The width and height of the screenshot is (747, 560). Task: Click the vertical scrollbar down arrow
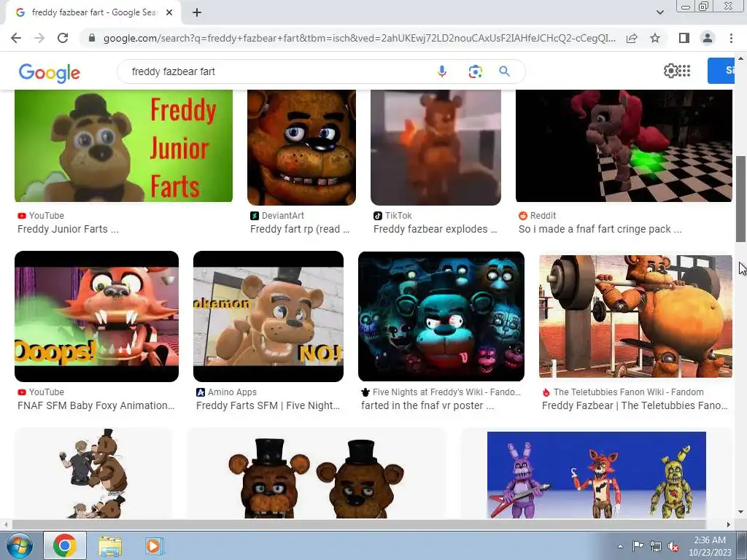[x=740, y=513]
